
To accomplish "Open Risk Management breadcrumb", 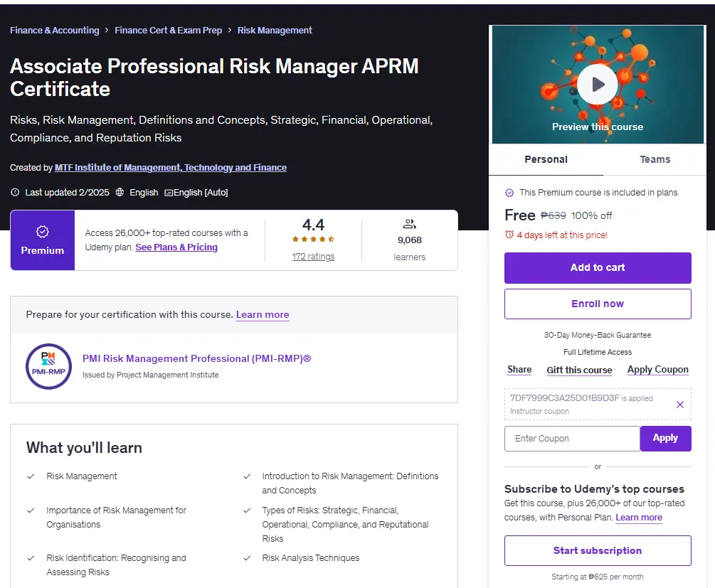I will (x=275, y=30).
